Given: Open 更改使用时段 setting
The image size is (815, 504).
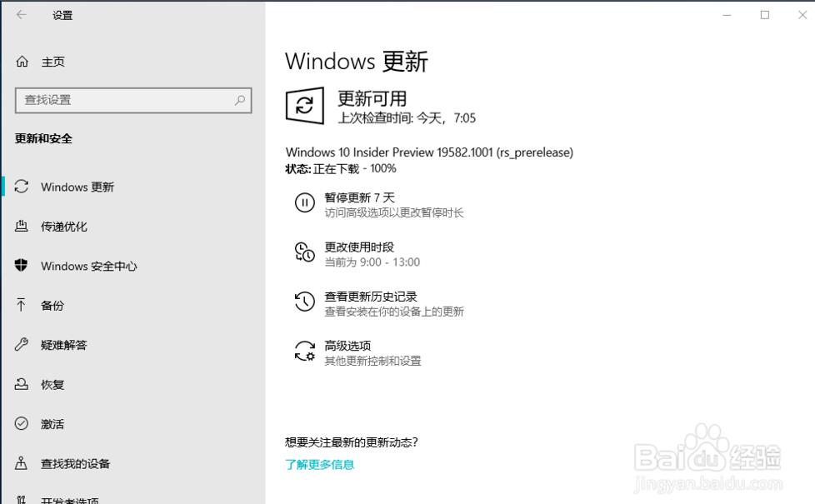Looking at the screenshot, I should 359,247.
